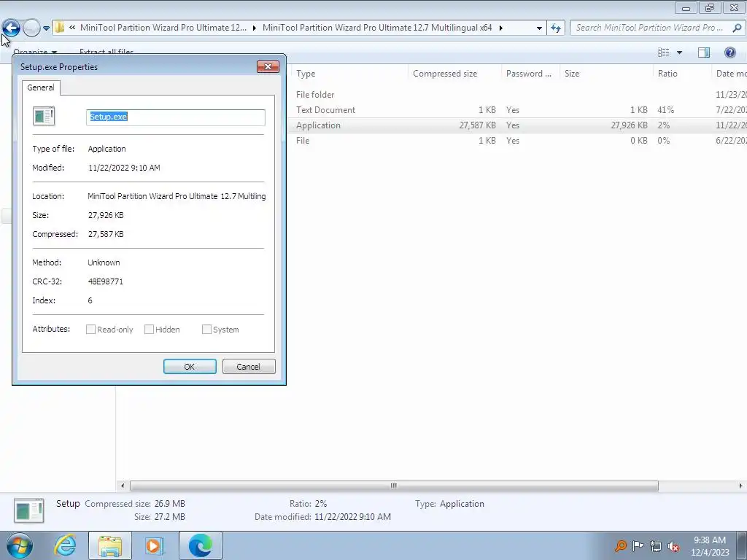Dismiss the dialog with Cancel
This screenshot has width=747, height=560.
(249, 367)
